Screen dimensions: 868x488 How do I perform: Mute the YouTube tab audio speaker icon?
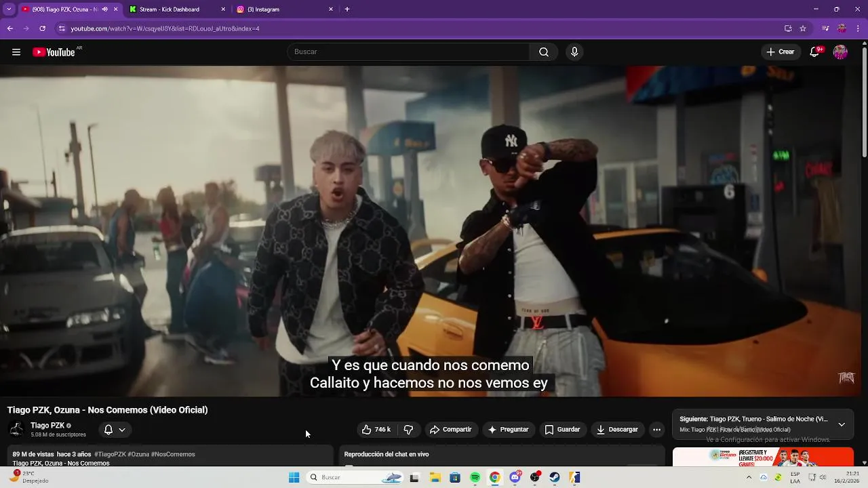pos(104,9)
